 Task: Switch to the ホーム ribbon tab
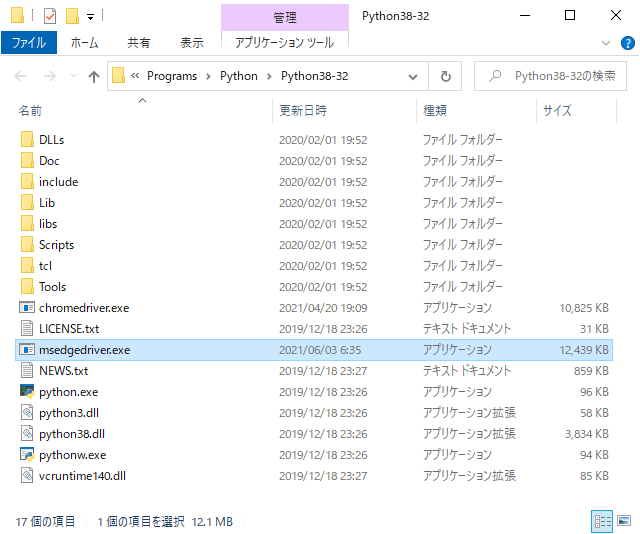coord(84,42)
